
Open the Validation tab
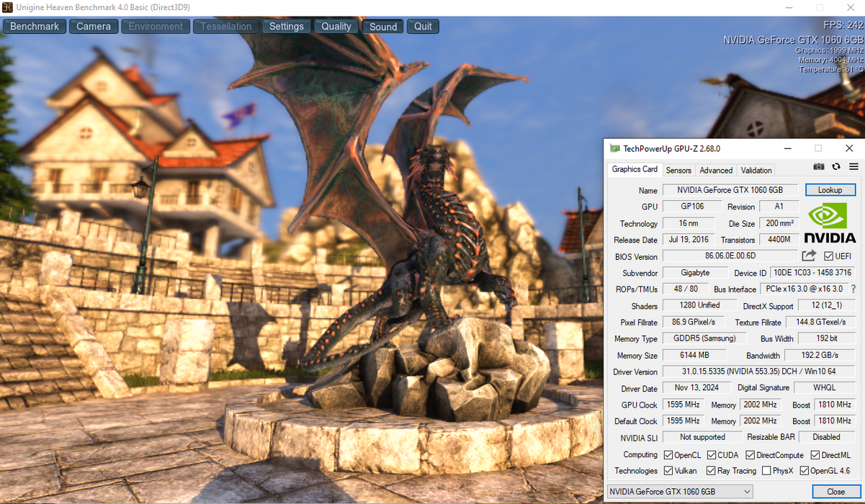pos(756,171)
